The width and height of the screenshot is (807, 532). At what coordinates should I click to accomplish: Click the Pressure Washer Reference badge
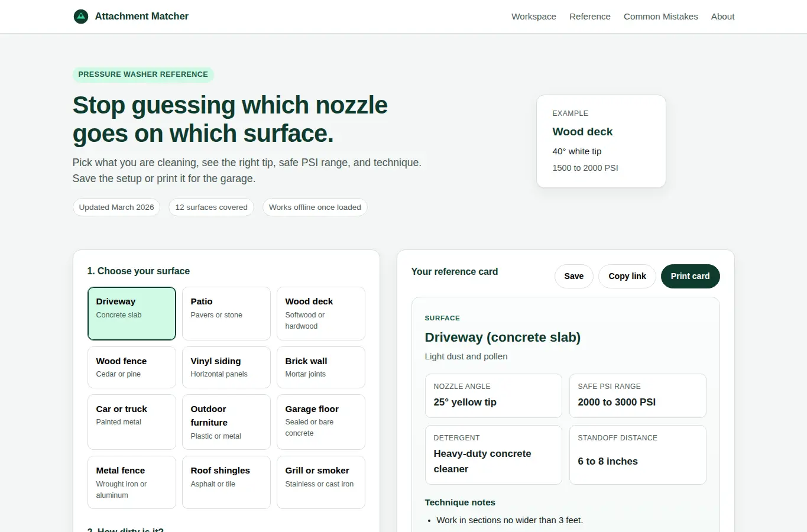tap(143, 74)
